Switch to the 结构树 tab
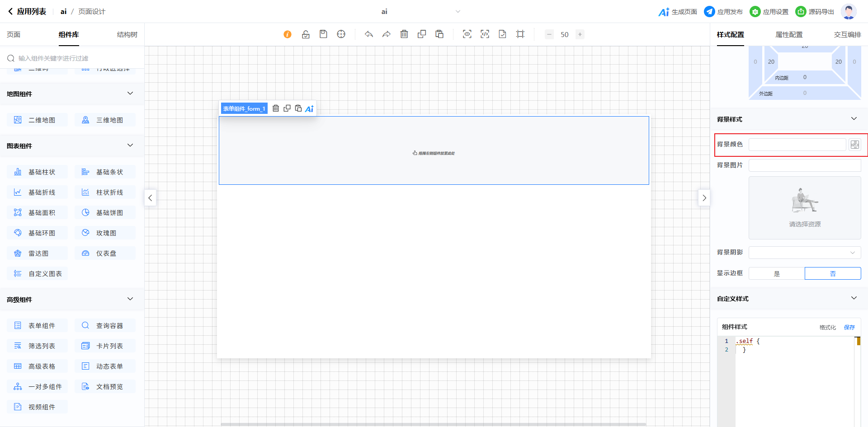This screenshot has width=868, height=427. 127,35
